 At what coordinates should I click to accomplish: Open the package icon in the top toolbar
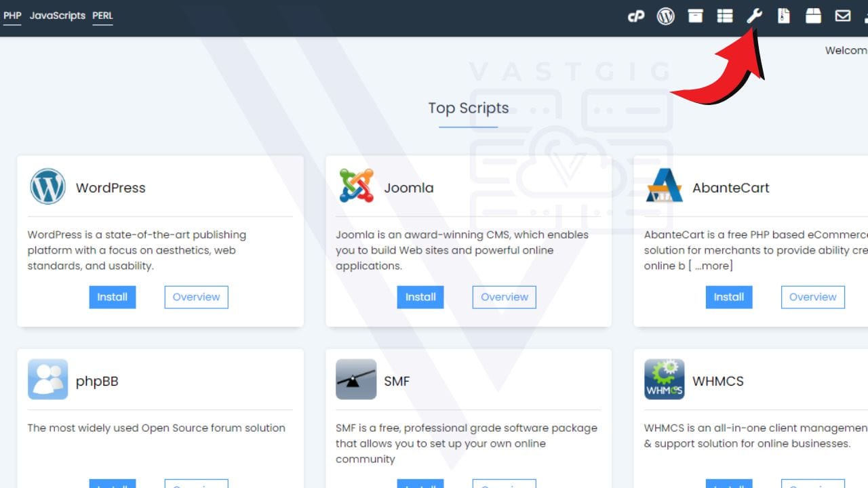coord(813,16)
